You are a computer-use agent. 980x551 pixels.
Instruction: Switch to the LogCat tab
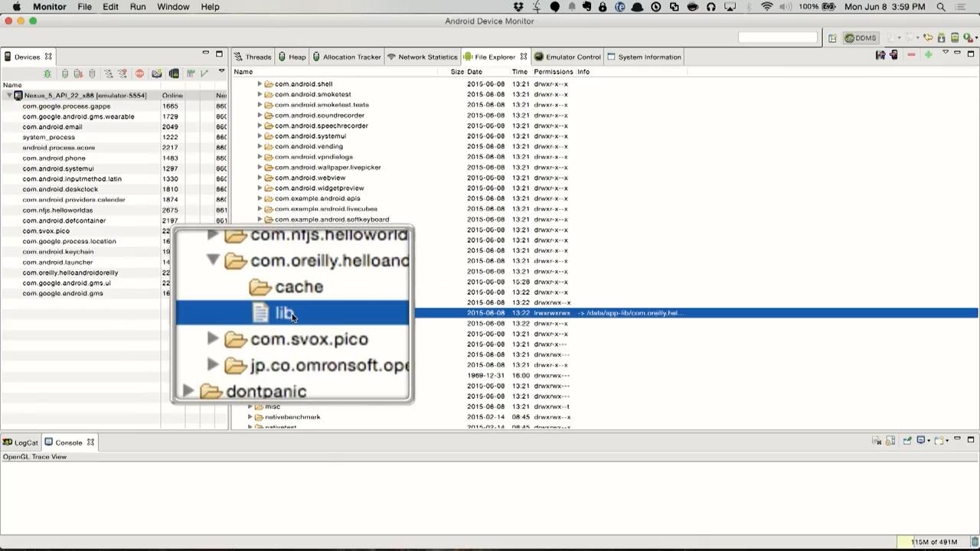coord(20,442)
